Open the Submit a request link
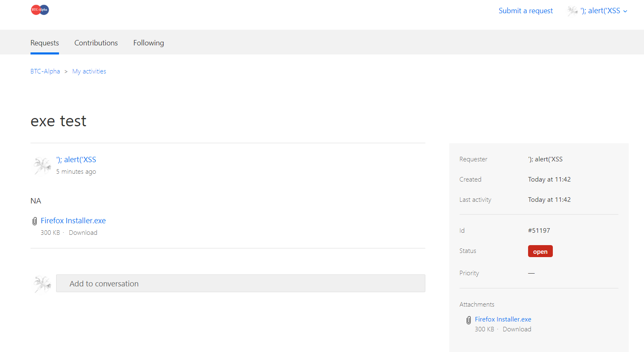 [526, 11]
